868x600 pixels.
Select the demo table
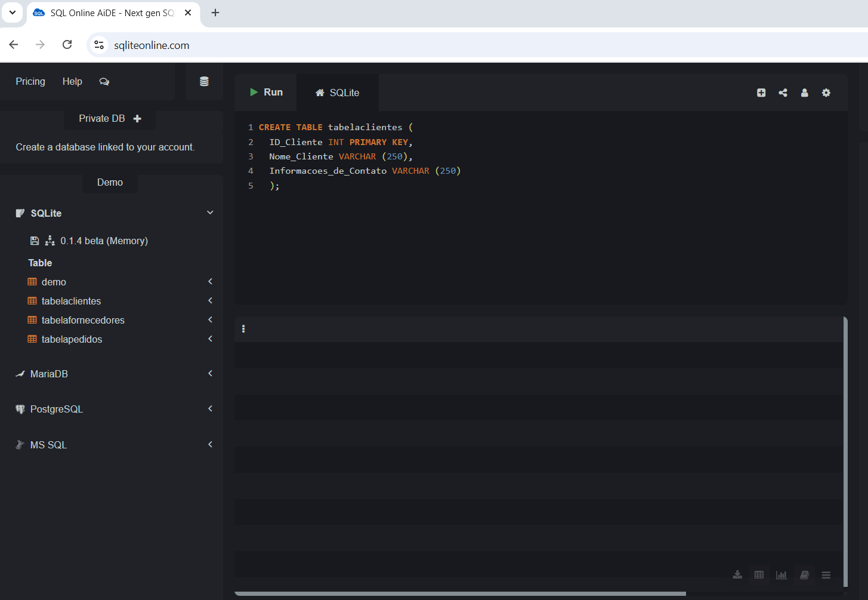[x=54, y=282]
